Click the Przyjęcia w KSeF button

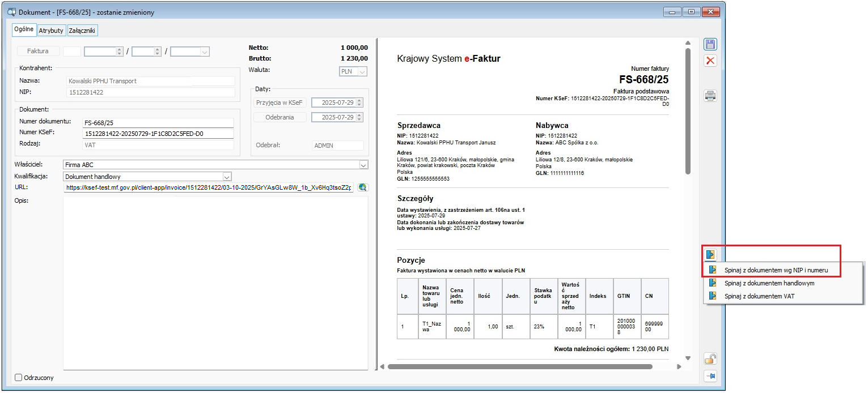pyautogui.click(x=280, y=102)
